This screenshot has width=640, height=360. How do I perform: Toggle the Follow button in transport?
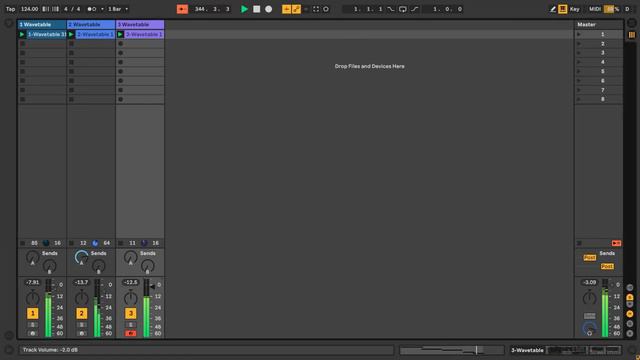point(182,9)
